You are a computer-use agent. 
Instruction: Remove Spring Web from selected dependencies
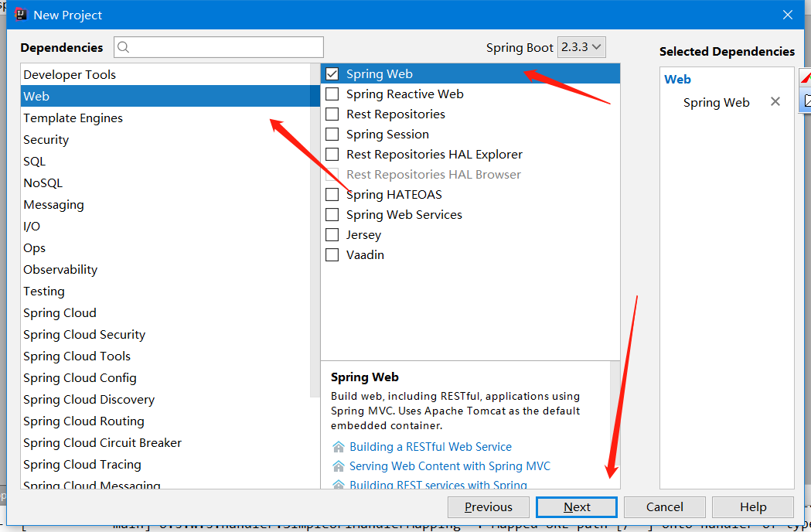775,101
